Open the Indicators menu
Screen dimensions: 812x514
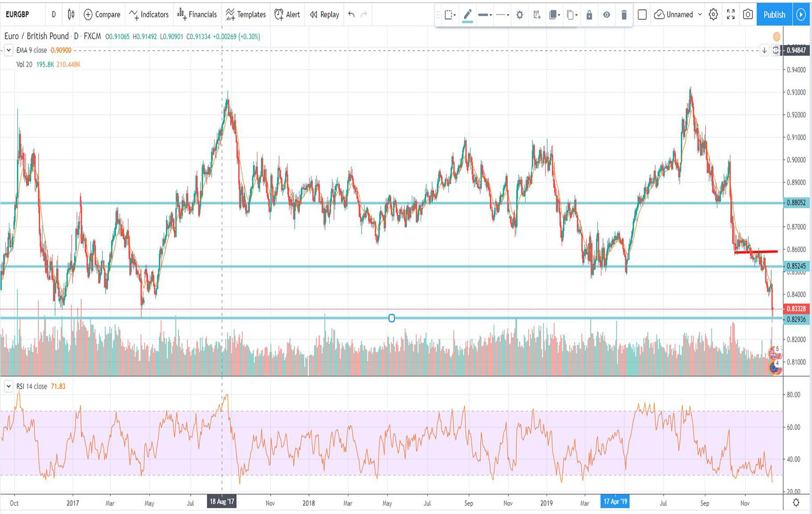point(149,15)
